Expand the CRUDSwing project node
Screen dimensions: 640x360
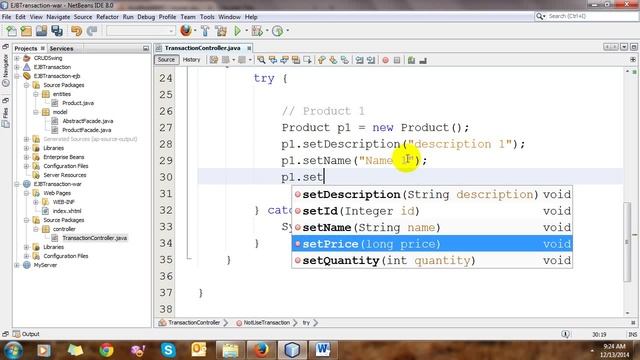point(17,58)
